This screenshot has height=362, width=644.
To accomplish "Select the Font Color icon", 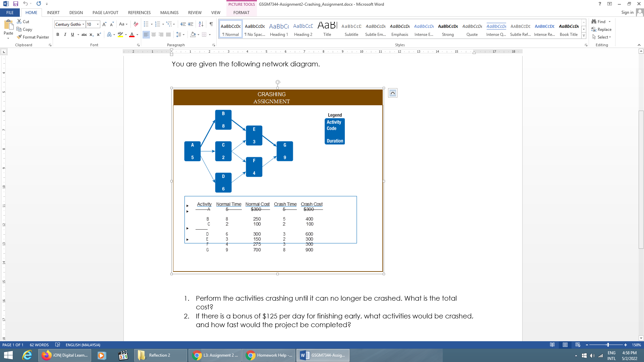I will point(133,35).
